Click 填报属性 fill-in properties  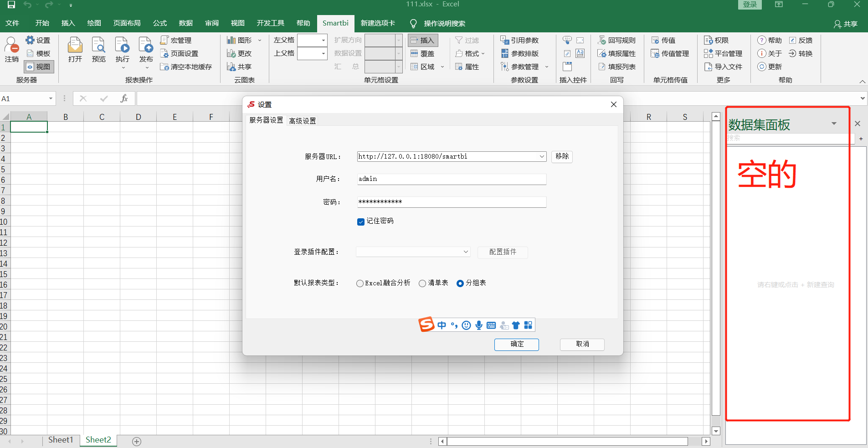616,53
